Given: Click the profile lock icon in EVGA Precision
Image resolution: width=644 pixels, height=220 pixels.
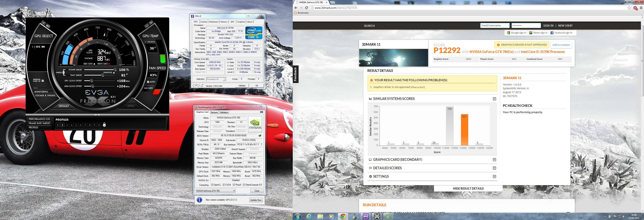Looking at the screenshot, I should tap(104, 124).
